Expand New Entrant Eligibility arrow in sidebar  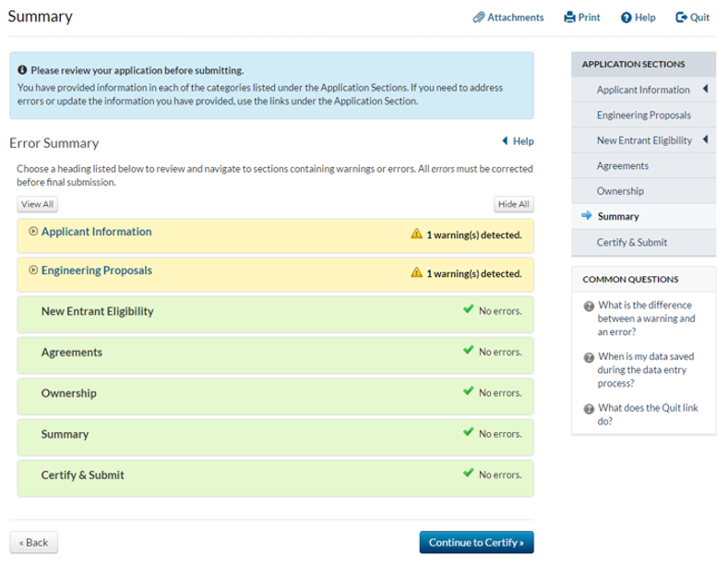pos(705,140)
